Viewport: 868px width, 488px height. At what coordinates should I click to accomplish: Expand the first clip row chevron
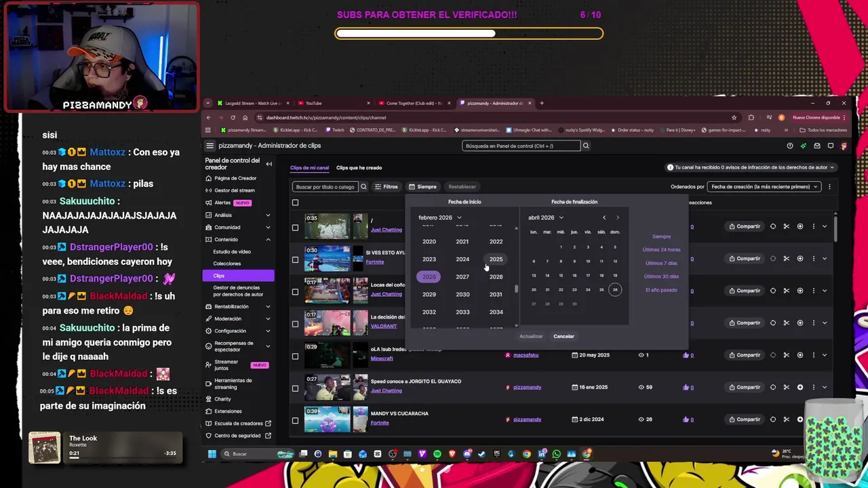825,226
